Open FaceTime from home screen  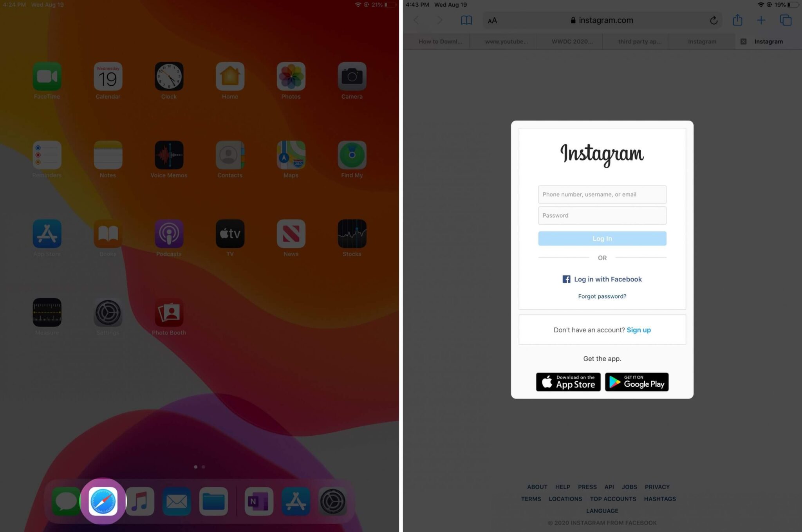(x=46, y=76)
